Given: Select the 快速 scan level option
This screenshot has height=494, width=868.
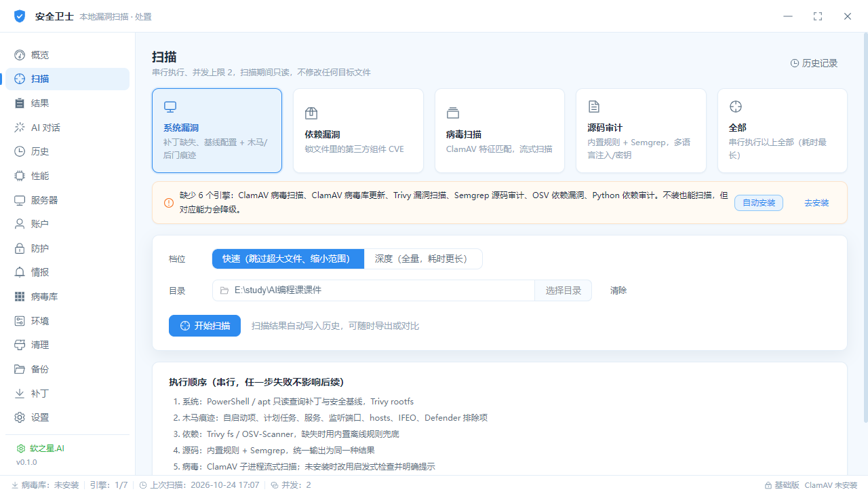Looking at the screenshot, I should pos(288,259).
